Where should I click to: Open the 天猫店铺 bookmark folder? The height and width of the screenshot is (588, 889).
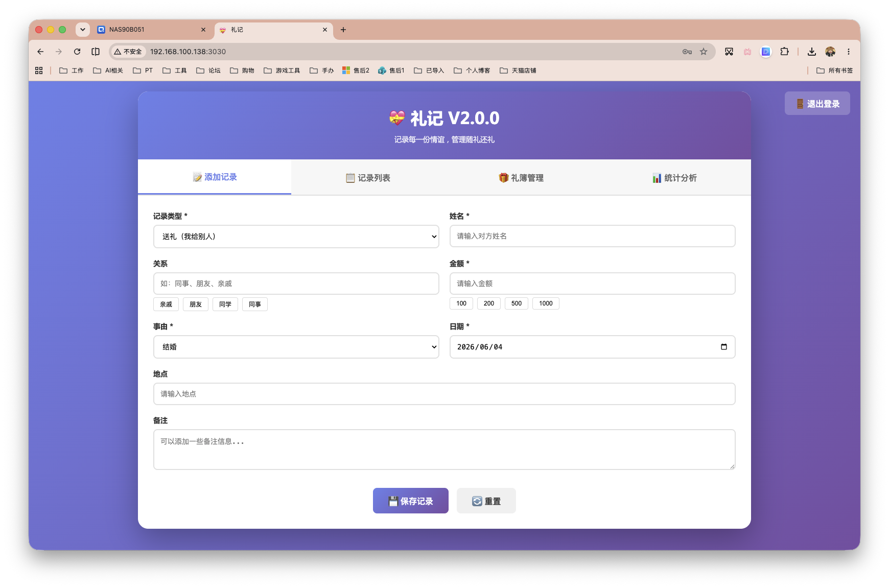point(518,70)
